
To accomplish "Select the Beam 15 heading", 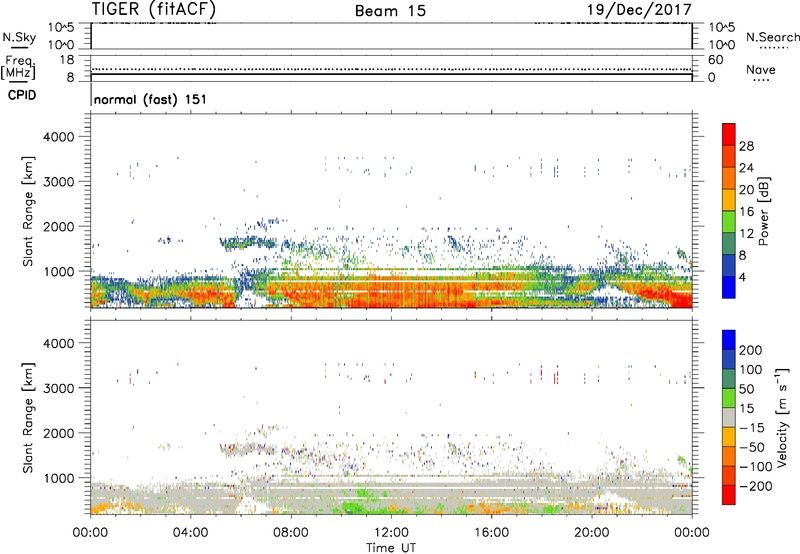I will [390, 11].
